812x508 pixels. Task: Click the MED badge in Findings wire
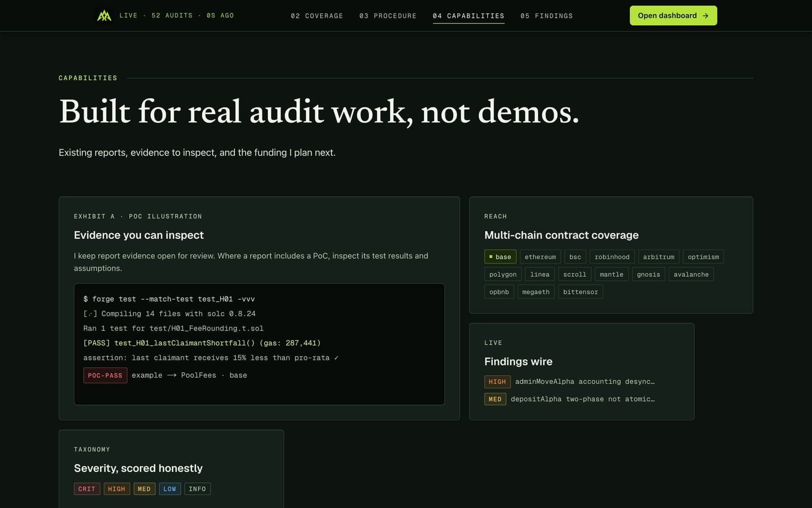pos(495,399)
